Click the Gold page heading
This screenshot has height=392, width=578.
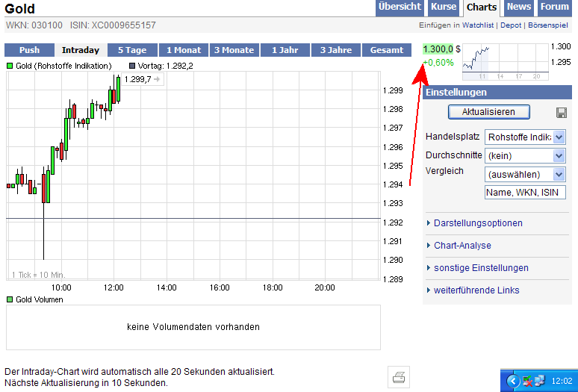[19, 8]
